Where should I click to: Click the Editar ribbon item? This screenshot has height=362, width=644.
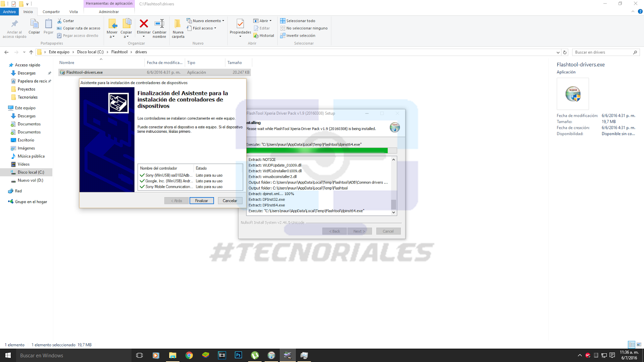(262, 28)
